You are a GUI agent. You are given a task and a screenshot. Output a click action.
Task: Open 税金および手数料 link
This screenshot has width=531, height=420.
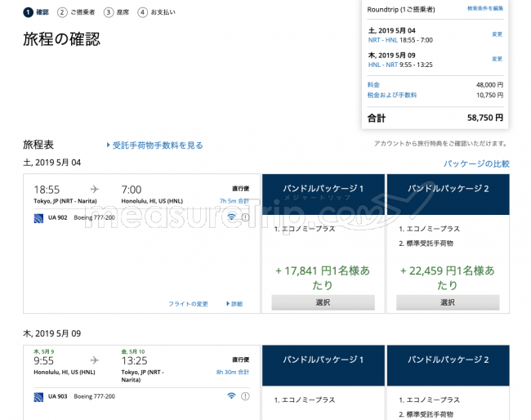tap(392, 95)
